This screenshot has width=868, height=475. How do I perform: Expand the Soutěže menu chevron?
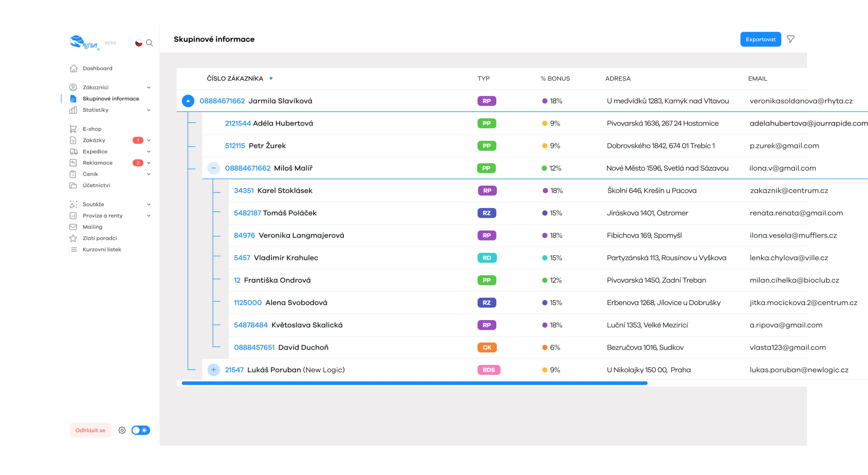coord(149,204)
